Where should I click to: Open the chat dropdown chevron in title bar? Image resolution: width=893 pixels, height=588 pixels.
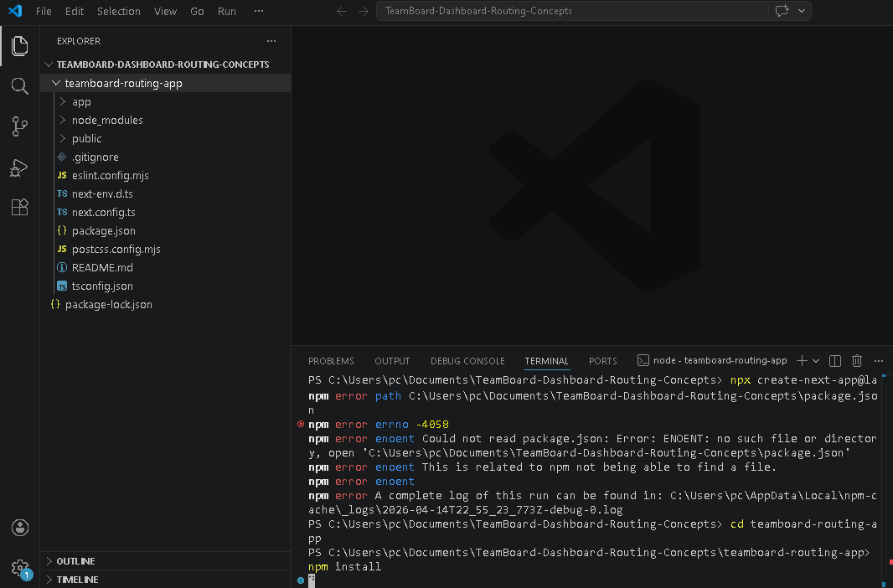click(x=802, y=11)
